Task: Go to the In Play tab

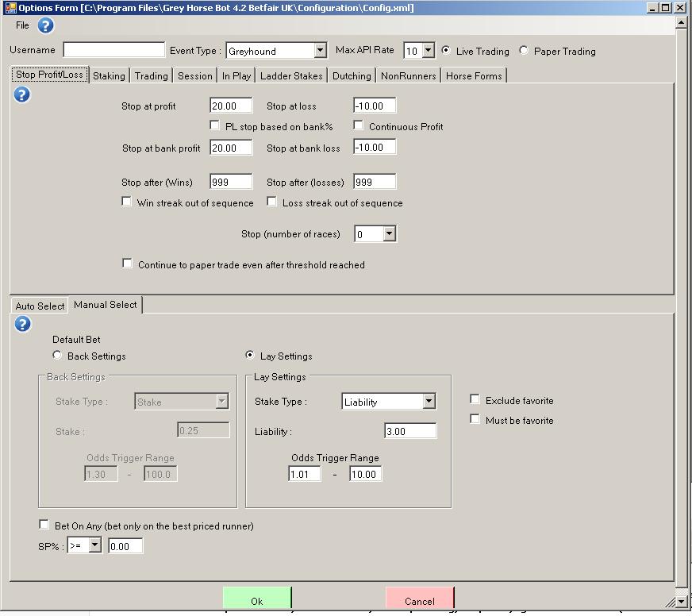Action: (x=236, y=76)
